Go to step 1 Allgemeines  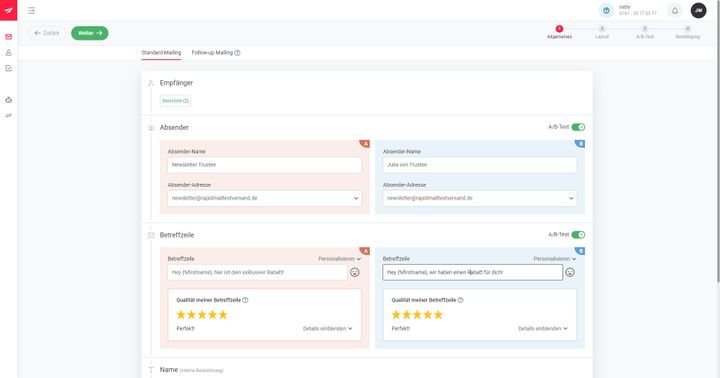[559, 32]
